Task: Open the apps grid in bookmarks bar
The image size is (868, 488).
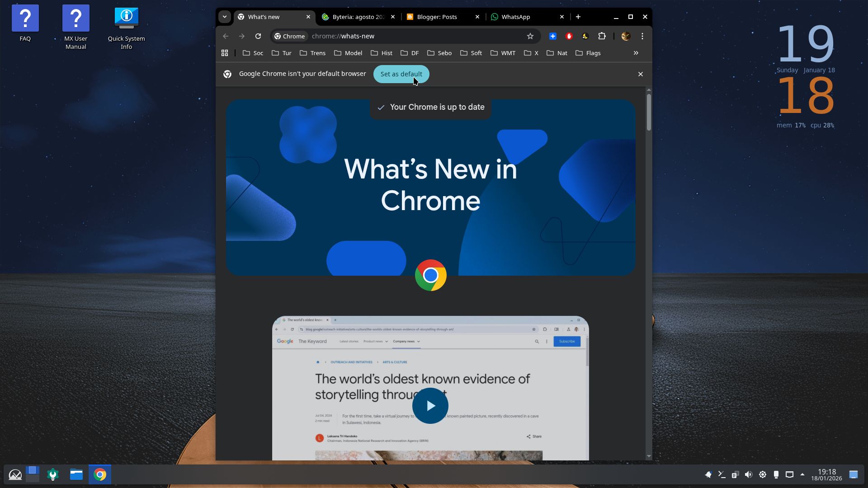Action: [225, 53]
